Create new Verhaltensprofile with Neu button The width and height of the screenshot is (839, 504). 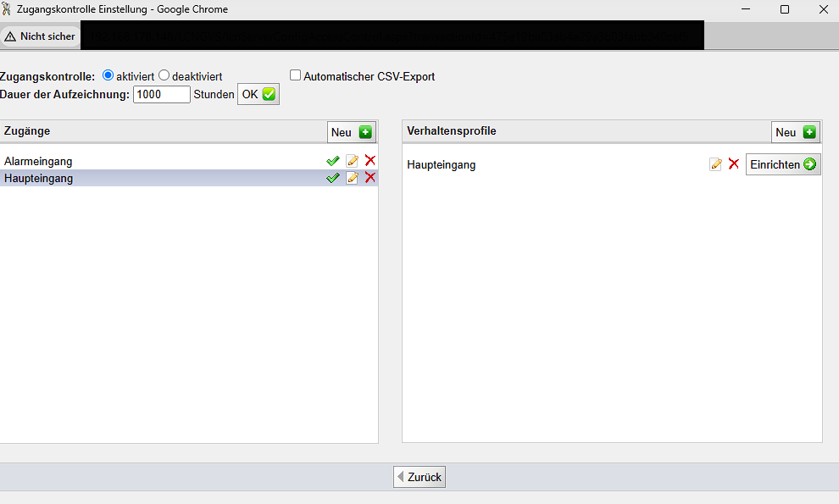(796, 132)
